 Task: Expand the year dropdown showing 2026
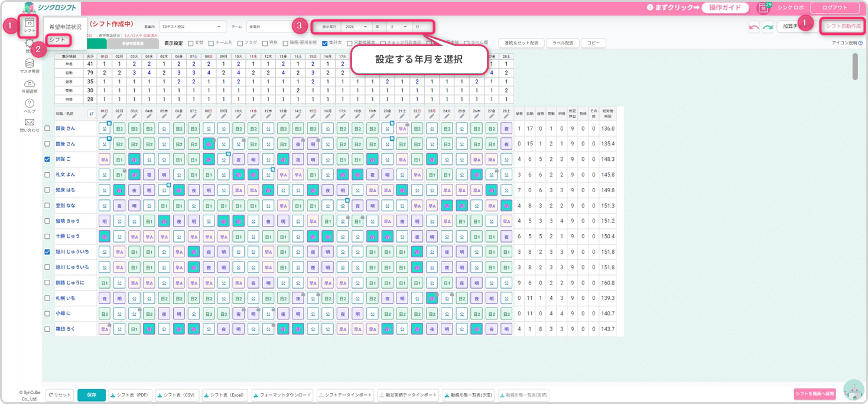click(355, 27)
